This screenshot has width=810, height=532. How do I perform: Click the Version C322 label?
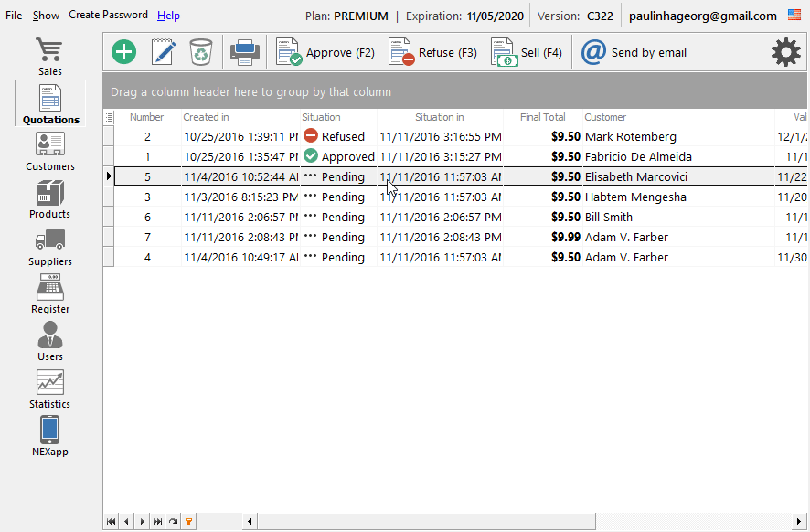(x=575, y=16)
